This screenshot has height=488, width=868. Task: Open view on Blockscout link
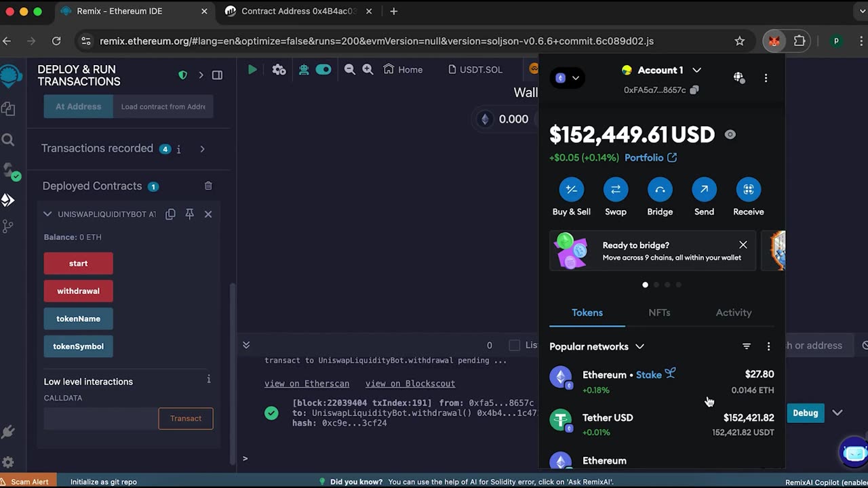click(410, 384)
